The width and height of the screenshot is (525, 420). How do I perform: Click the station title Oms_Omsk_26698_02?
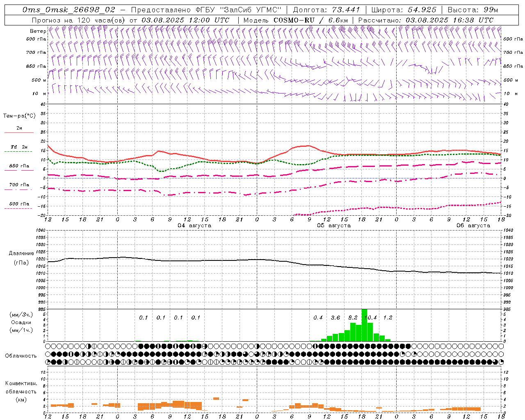tap(69, 9)
